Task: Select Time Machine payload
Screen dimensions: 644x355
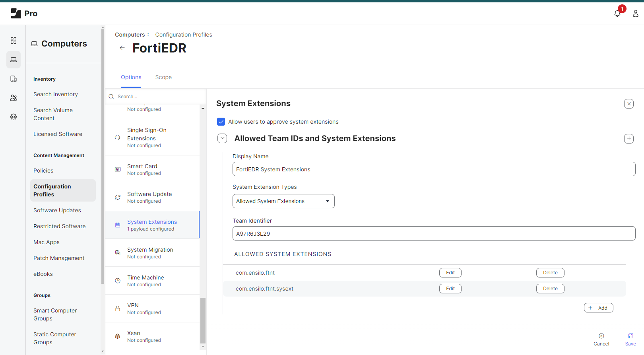Action: point(152,281)
